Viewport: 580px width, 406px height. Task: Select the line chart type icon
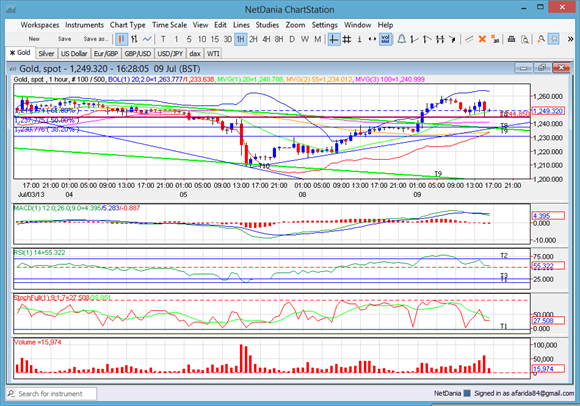147,39
